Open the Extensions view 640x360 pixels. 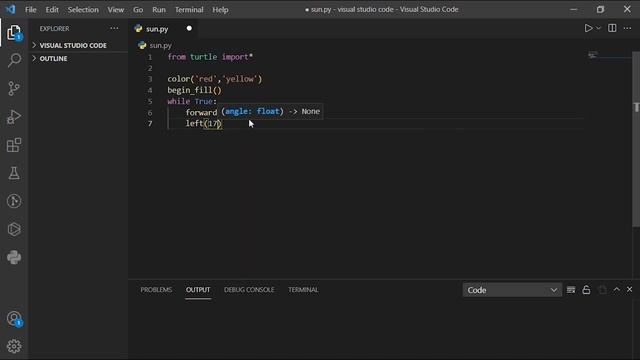click(x=14, y=145)
